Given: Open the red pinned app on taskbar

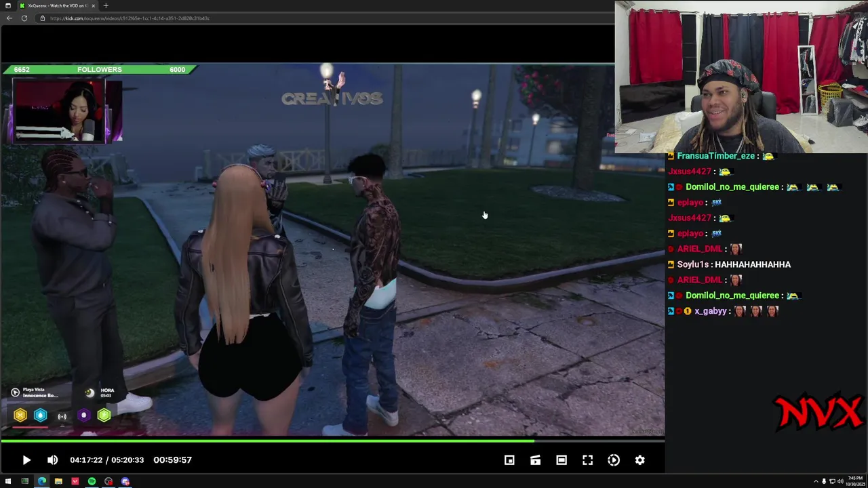Looking at the screenshot, I should [75, 482].
